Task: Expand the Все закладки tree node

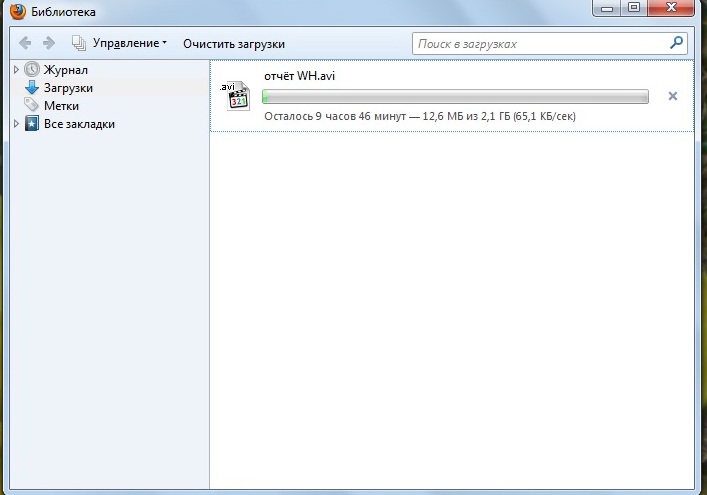Action: 16,123
